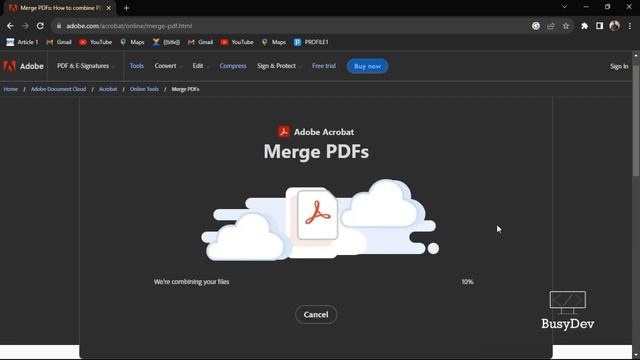Screen dimensions: 640x360
Task: Click the Adobe logo in header
Action: click(x=23, y=66)
